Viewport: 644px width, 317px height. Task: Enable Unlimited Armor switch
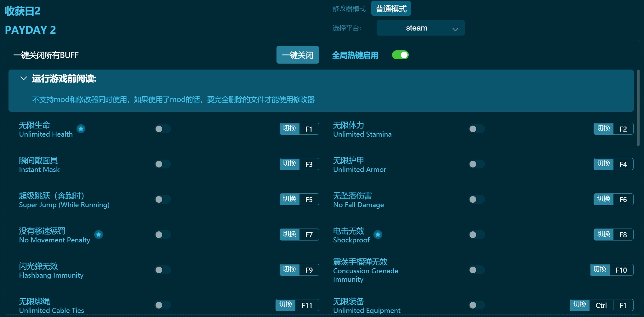pos(476,164)
